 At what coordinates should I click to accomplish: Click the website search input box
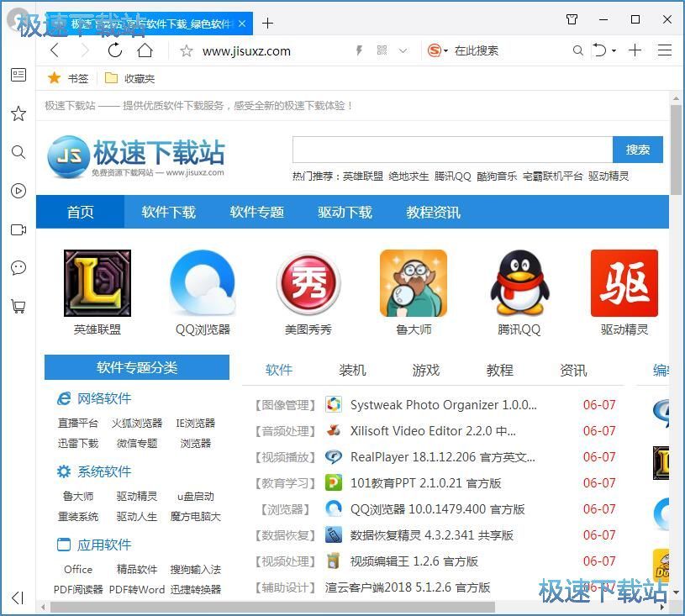[x=452, y=150]
